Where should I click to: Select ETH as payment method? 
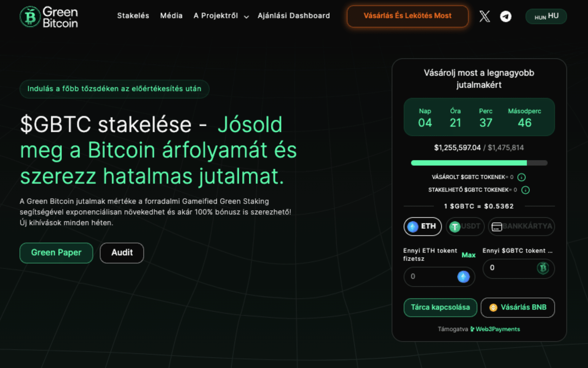423,227
